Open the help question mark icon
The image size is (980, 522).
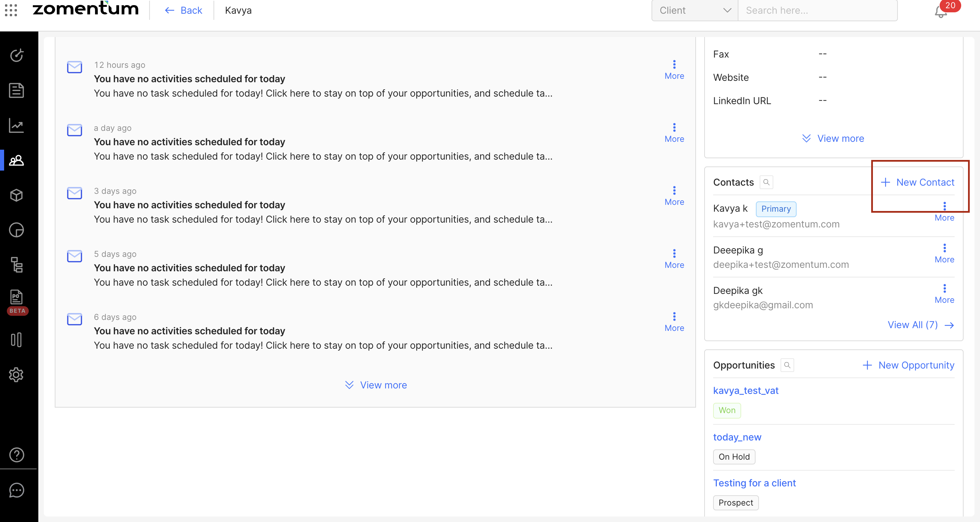(16, 455)
